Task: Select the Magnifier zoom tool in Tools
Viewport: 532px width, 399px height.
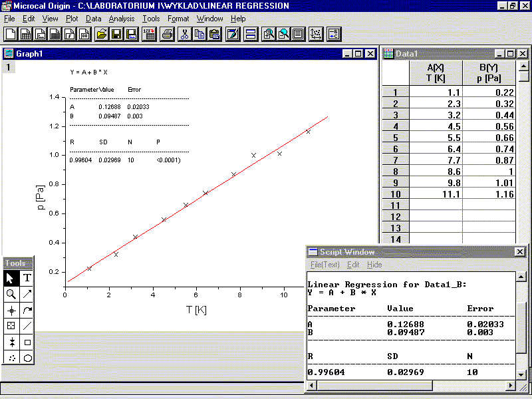Action: [x=11, y=294]
